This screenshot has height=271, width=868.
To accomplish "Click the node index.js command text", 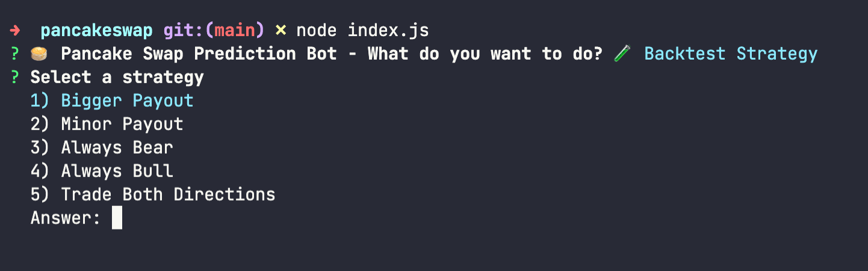I will (362, 30).
